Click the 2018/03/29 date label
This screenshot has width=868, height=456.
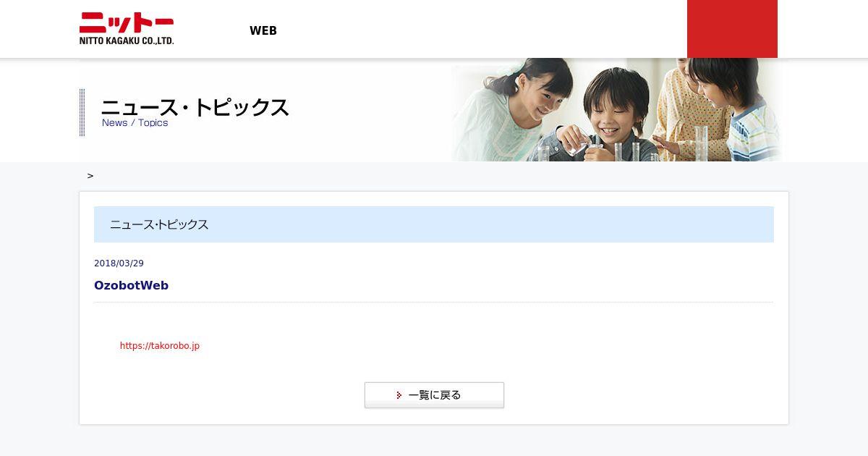[119, 263]
